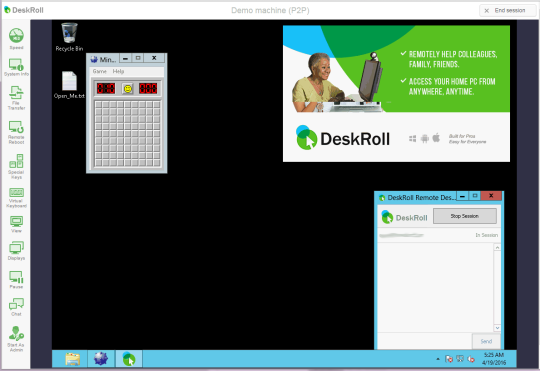The image size is (540, 371).
Task: Show the Virtual Keyboard
Action: click(x=16, y=198)
